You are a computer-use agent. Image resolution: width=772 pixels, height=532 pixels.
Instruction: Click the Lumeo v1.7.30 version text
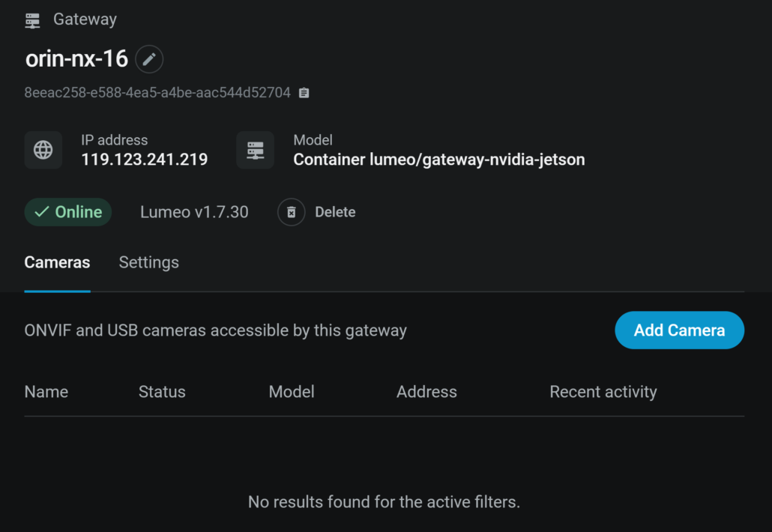click(x=194, y=212)
